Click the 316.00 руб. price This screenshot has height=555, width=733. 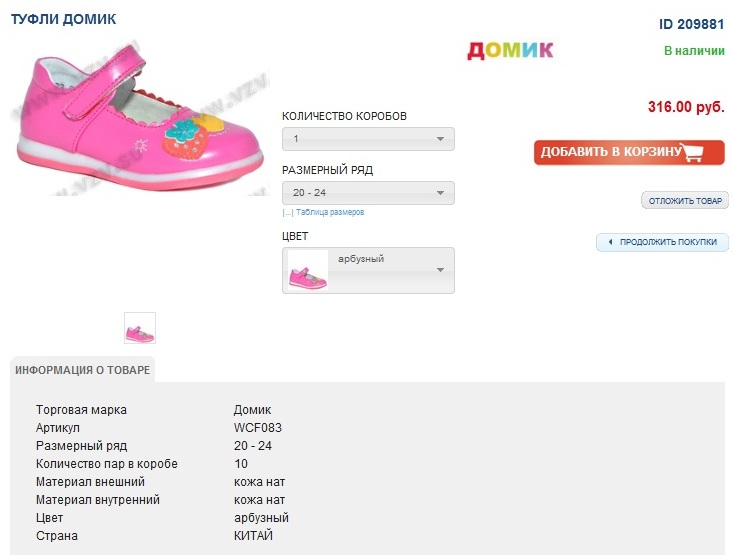(x=686, y=107)
